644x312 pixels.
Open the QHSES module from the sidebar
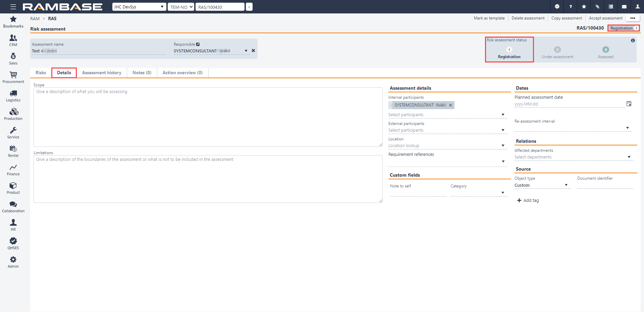pos(13,243)
